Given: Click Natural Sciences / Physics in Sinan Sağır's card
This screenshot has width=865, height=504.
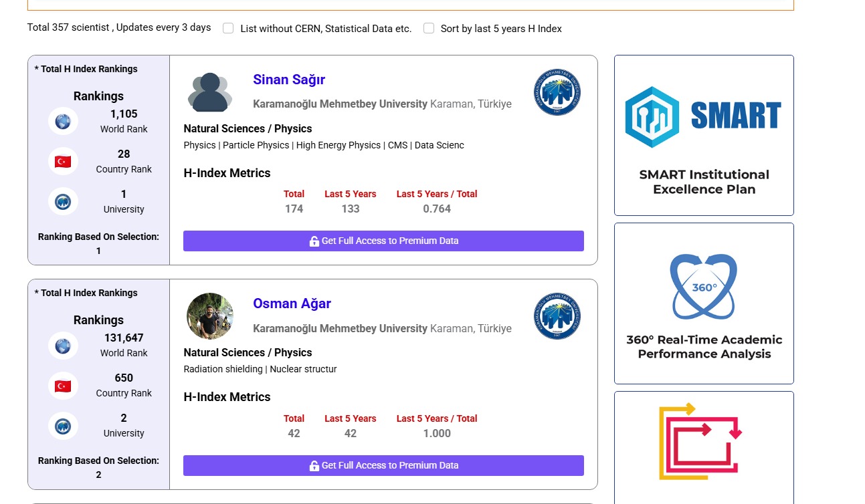Looking at the screenshot, I should point(248,128).
